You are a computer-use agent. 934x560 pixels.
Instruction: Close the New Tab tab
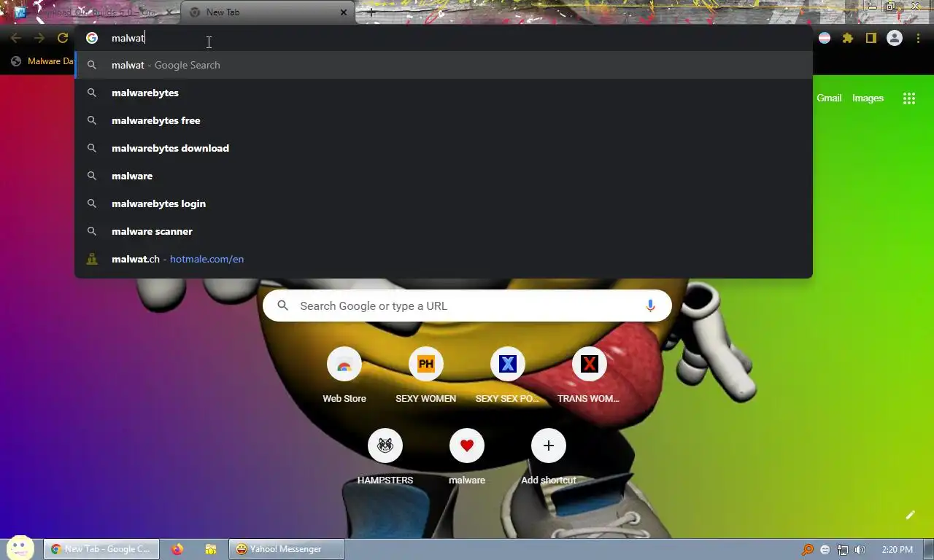tap(344, 12)
